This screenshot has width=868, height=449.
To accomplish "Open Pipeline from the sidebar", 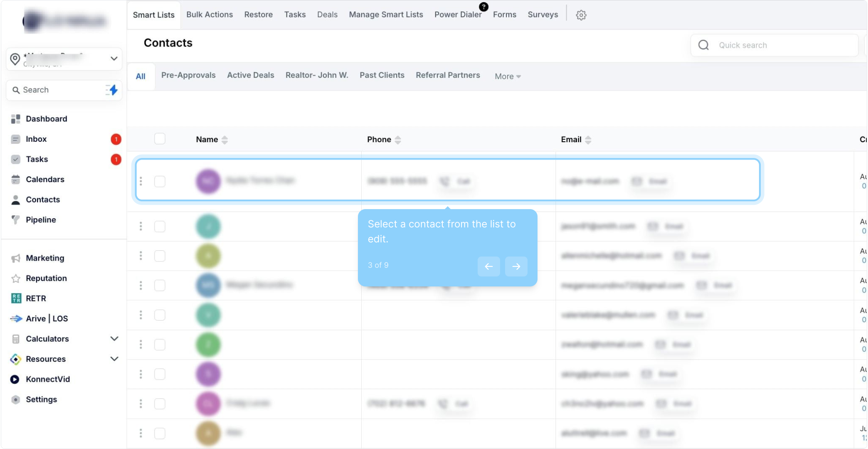I will [41, 220].
